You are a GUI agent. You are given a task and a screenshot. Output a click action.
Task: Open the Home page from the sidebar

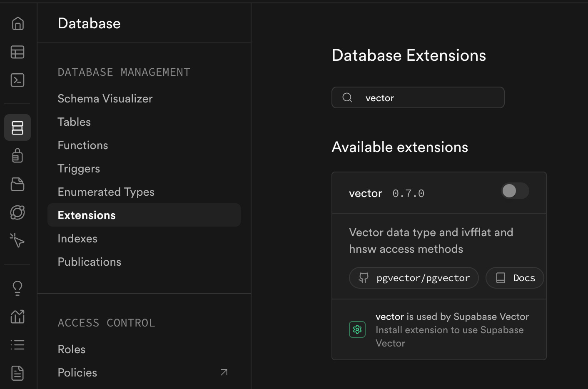coord(17,24)
